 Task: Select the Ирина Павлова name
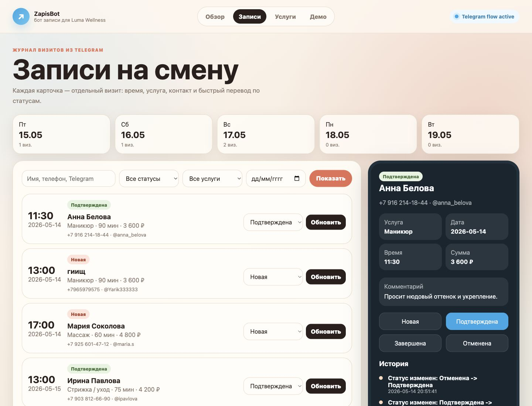coord(94,381)
